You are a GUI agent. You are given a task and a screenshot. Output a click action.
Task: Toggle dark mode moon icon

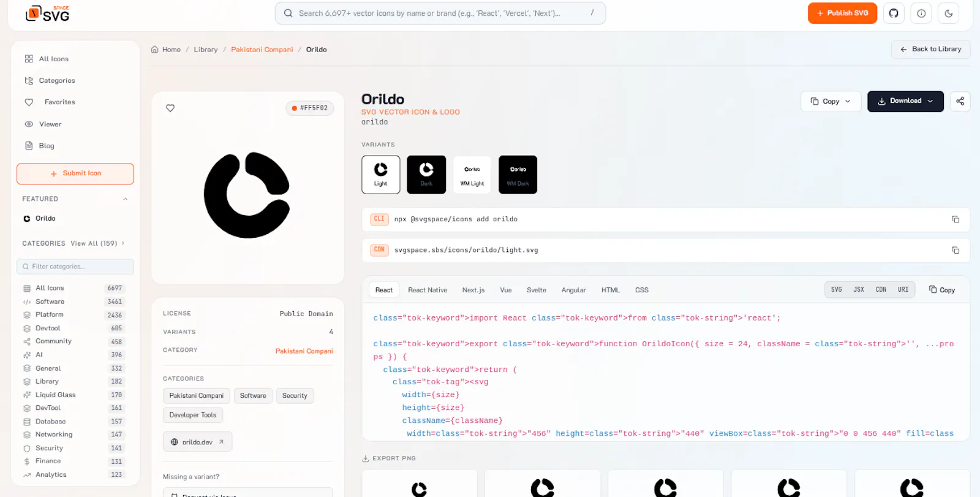pyautogui.click(x=949, y=13)
